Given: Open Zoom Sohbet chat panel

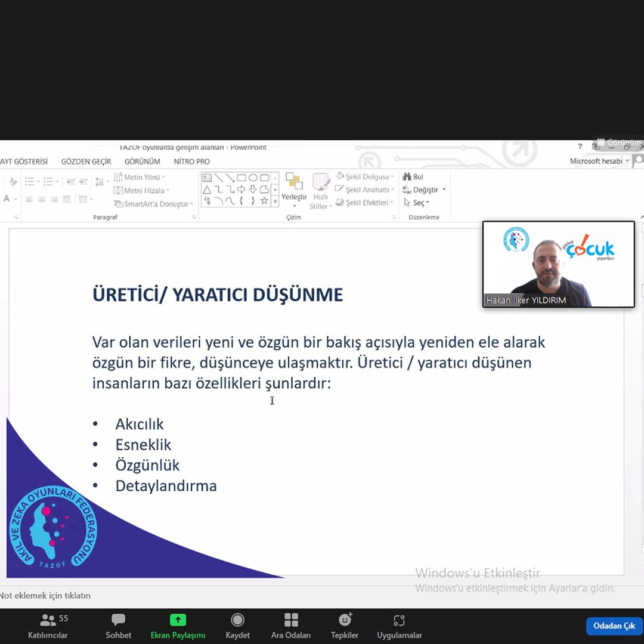Looking at the screenshot, I should point(118,626).
